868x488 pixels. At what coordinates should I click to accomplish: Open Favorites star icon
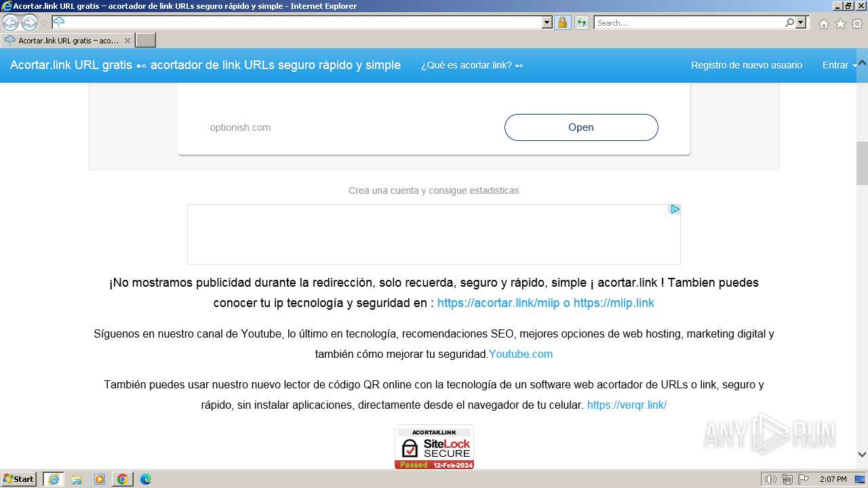click(840, 24)
